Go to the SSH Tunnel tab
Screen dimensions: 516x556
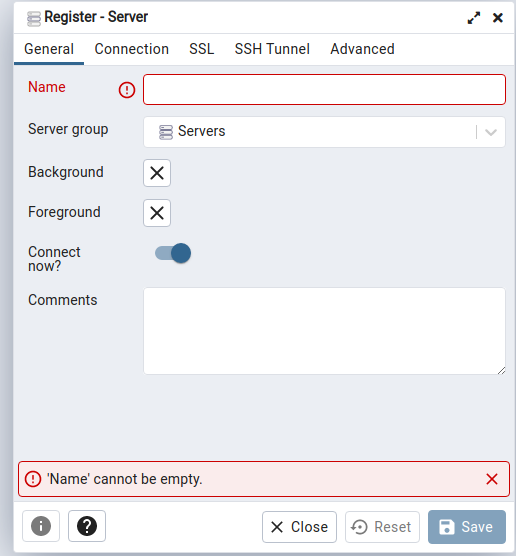tap(272, 49)
